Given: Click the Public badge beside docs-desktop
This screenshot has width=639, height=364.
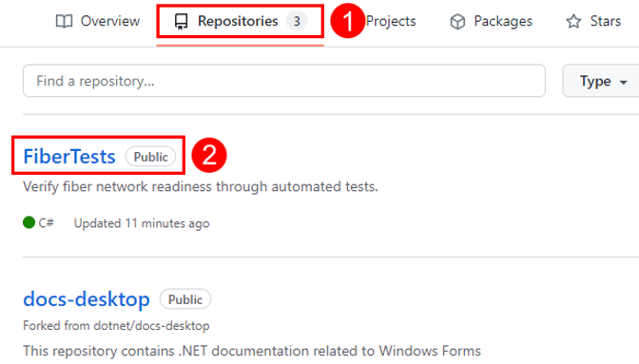Looking at the screenshot, I should tap(185, 299).
